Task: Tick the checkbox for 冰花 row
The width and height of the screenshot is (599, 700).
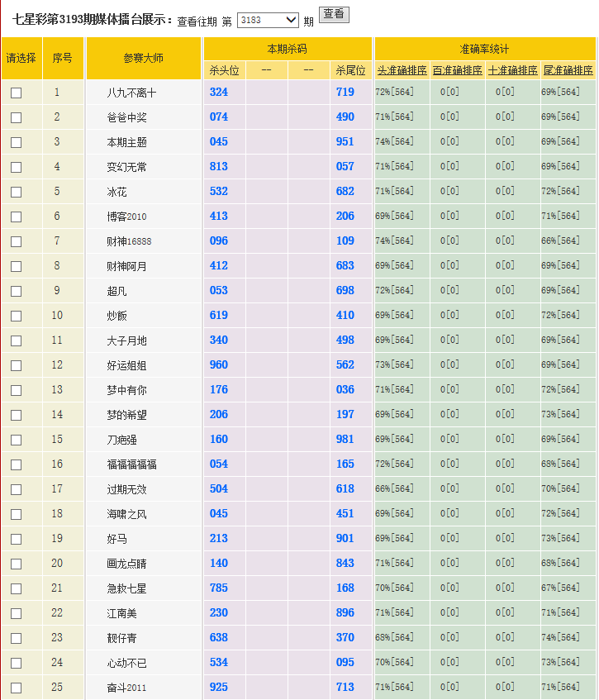Action: (x=16, y=192)
